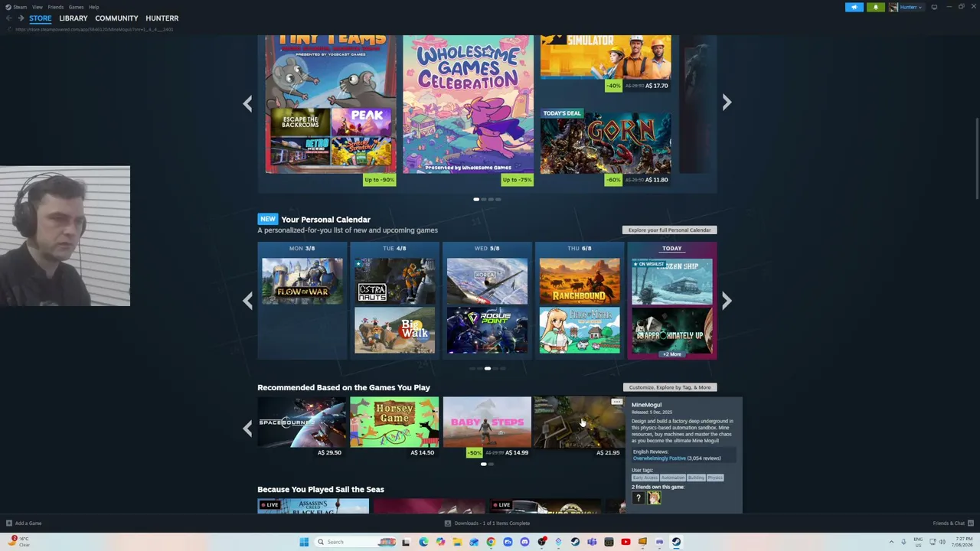
Task: Open File Explorer from the taskbar
Action: [457, 542]
